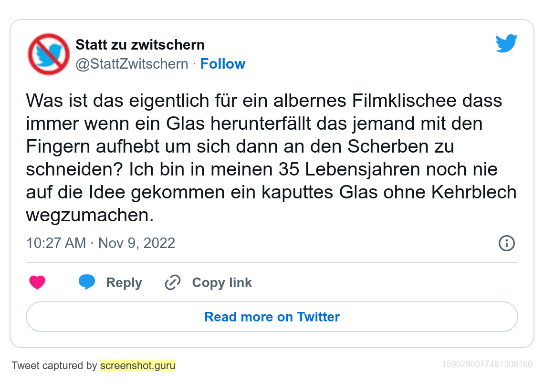The width and height of the screenshot is (544, 392).
Task: Click the Nov 9, 2022 tweet date
Action: [x=136, y=243]
